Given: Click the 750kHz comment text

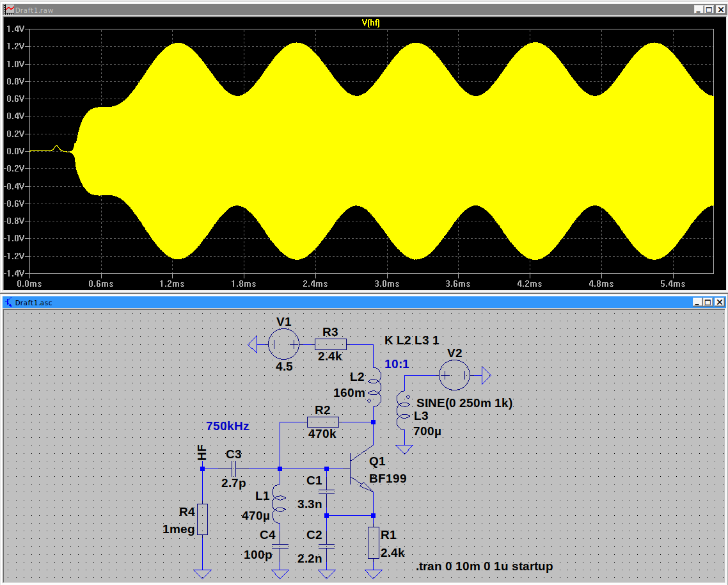Looking at the screenshot, I should click(227, 426).
